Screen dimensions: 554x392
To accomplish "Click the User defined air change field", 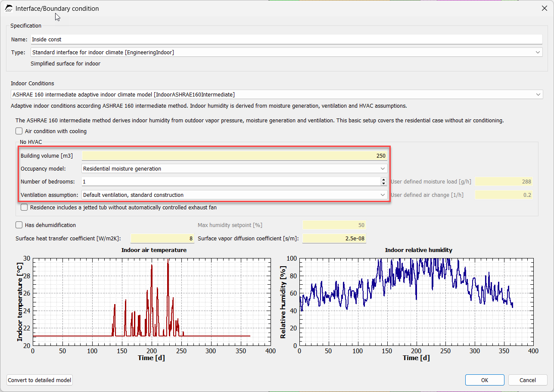I will click(x=504, y=195).
